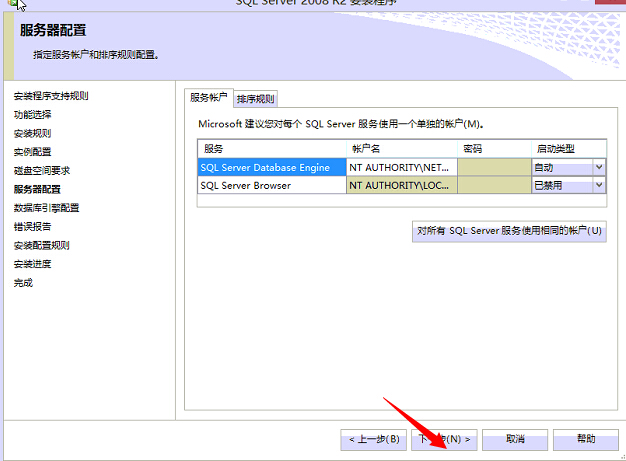The width and height of the screenshot is (626, 461).
Task: Select the 安装程序支持规则 step in sidebar
Action: point(51,96)
